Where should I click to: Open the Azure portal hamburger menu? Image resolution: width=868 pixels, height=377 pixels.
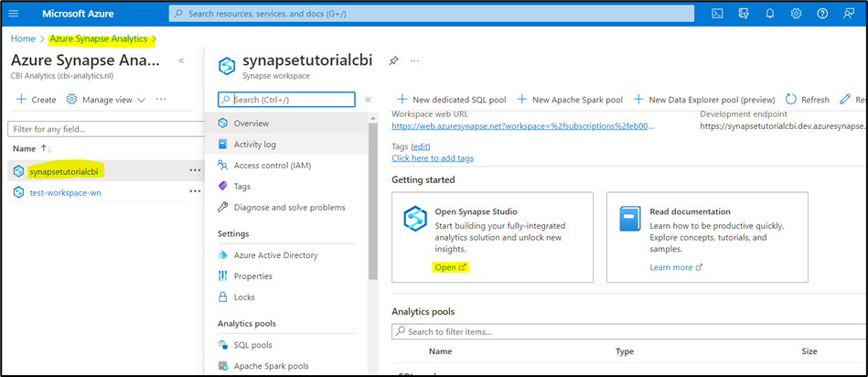point(14,14)
